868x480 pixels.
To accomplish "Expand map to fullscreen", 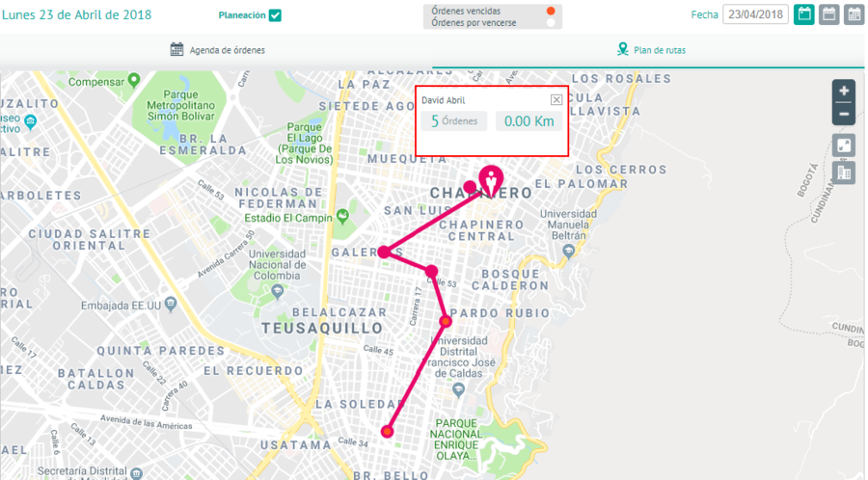I will point(844,146).
